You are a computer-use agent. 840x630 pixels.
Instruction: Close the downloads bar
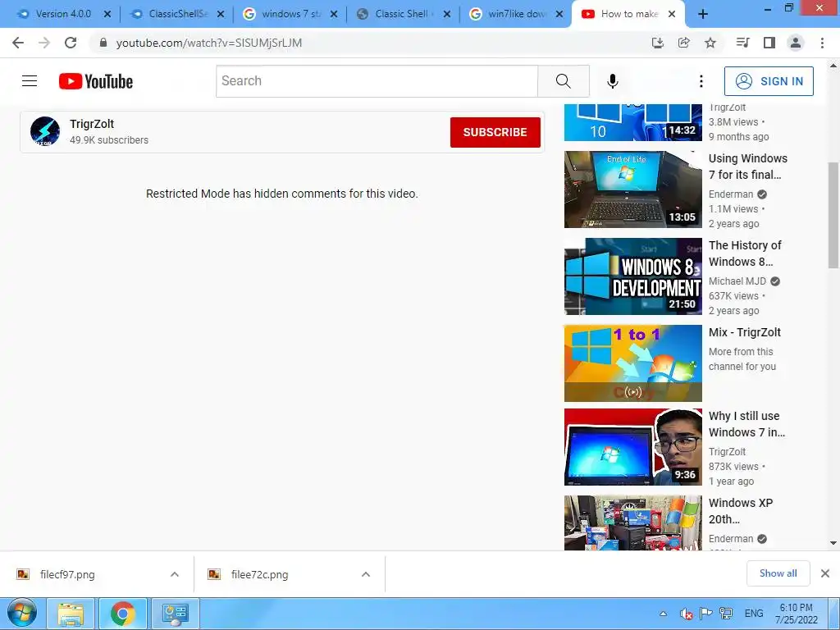click(825, 573)
